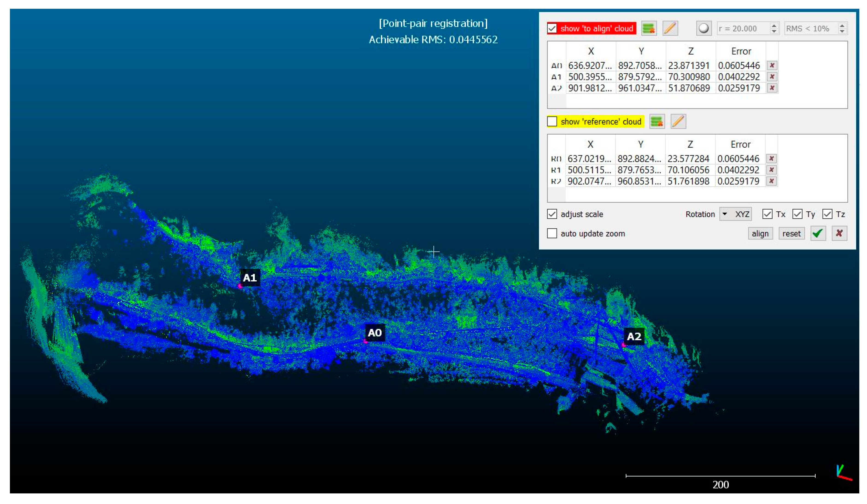Clear all 'reference' cloud picked points

point(657,121)
